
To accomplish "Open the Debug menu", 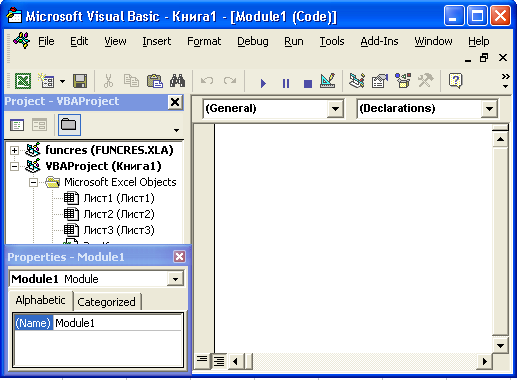I will pyautogui.click(x=253, y=41).
